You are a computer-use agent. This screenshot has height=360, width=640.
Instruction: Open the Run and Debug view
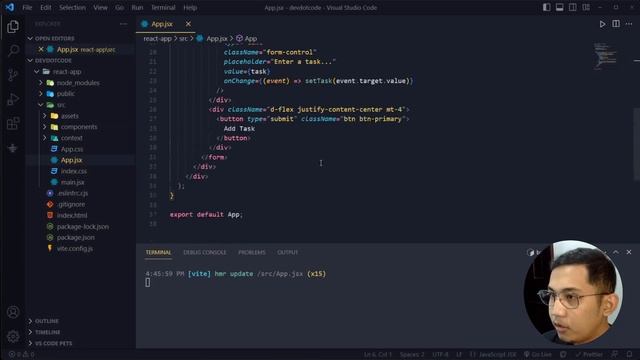13,99
